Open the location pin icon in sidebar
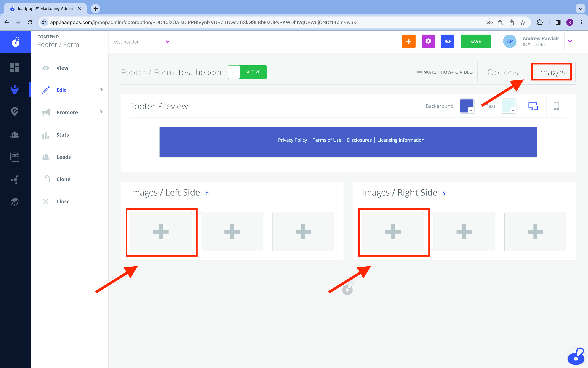Image resolution: width=588 pixels, height=368 pixels. coord(15,112)
